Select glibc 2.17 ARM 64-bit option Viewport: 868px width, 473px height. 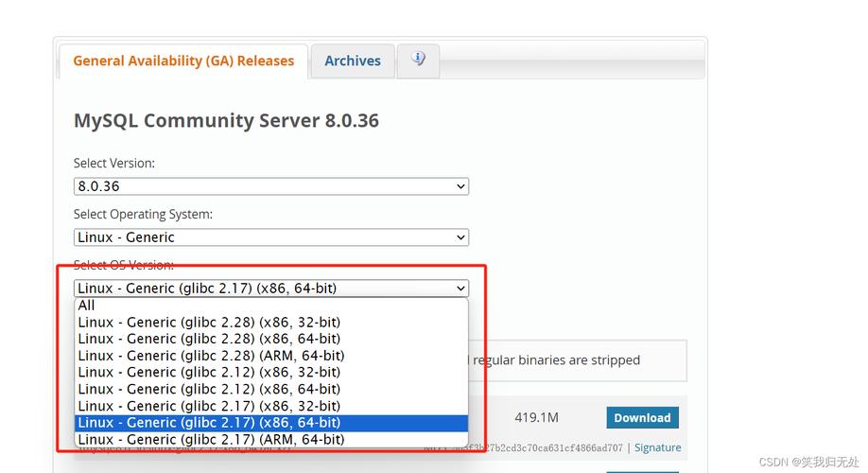(271, 439)
